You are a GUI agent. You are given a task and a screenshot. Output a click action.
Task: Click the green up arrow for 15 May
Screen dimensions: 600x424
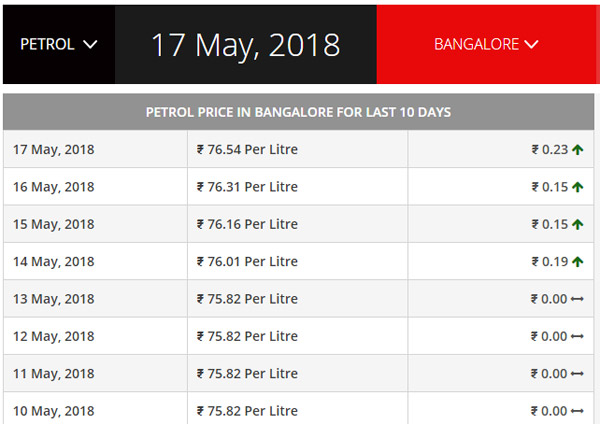(x=578, y=224)
